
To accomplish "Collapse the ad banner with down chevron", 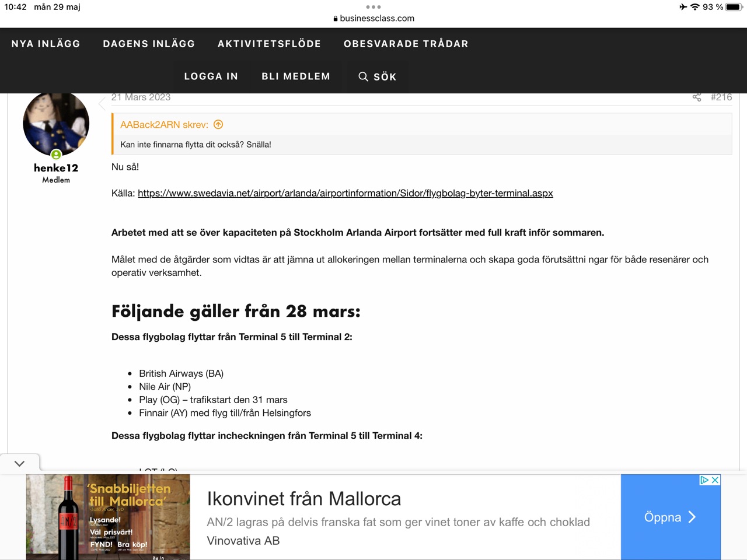I will tap(19, 464).
